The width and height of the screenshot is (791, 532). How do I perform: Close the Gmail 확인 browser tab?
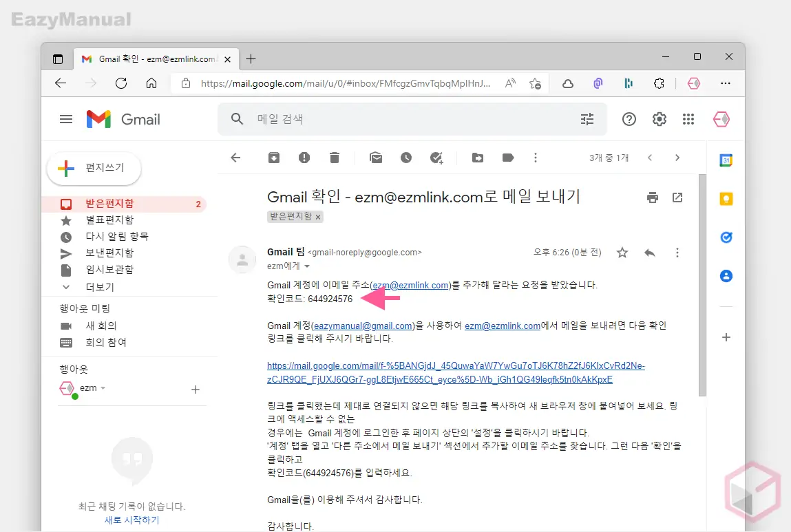point(227,59)
